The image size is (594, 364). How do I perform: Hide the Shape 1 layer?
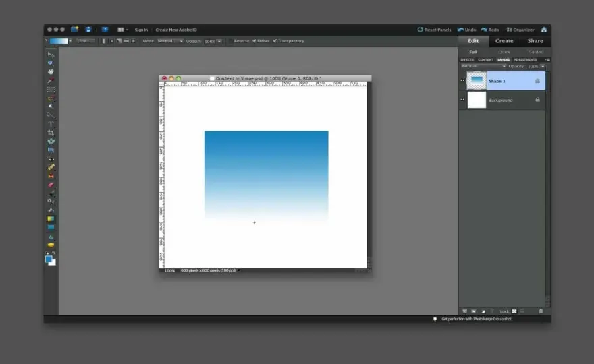462,80
